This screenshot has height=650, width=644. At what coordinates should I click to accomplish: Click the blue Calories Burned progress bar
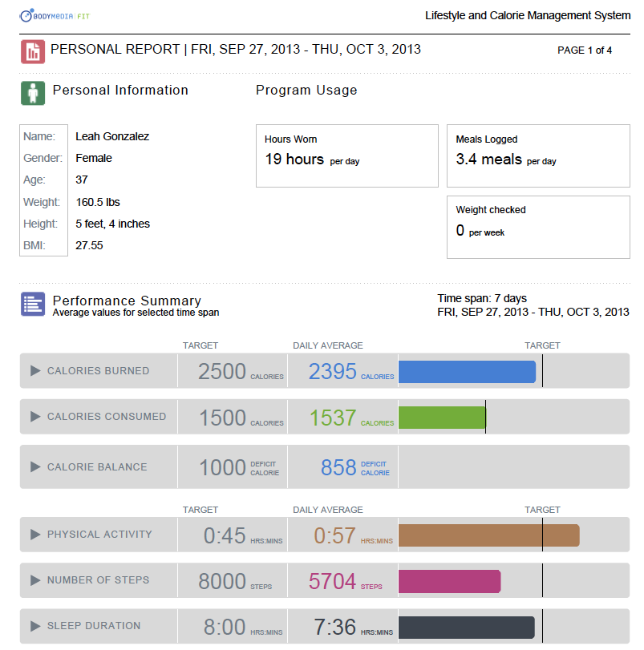point(467,372)
